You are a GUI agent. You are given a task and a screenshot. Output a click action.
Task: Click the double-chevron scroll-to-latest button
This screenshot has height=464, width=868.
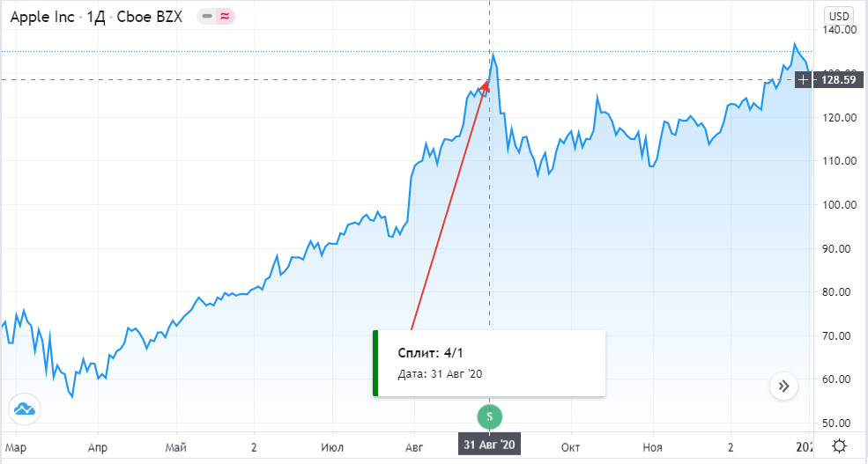click(x=783, y=386)
